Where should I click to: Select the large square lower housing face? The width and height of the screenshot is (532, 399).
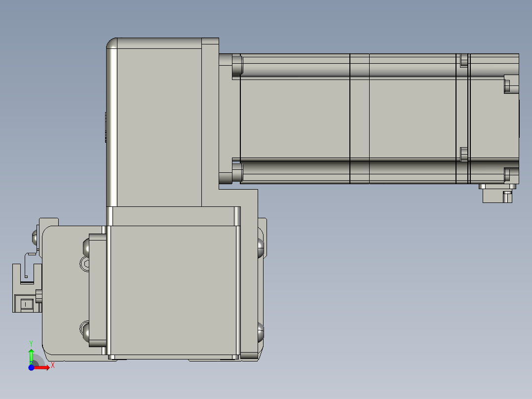(x=173, y=290)
